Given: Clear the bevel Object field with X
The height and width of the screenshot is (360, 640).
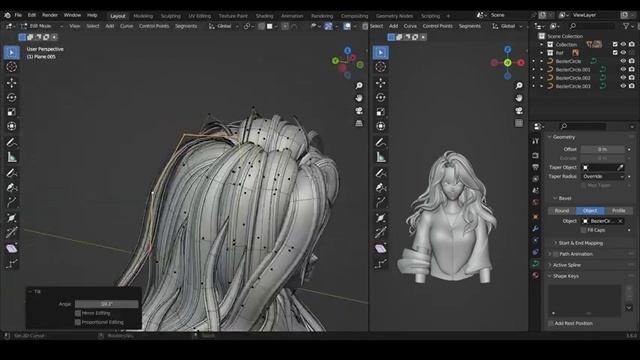Looking at the screenshot, I should point(620,221).
